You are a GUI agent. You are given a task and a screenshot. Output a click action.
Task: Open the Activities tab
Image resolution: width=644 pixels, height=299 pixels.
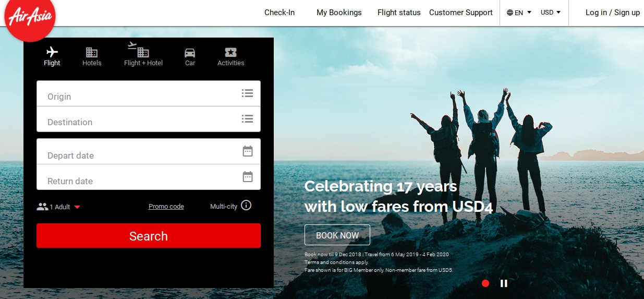230,57
